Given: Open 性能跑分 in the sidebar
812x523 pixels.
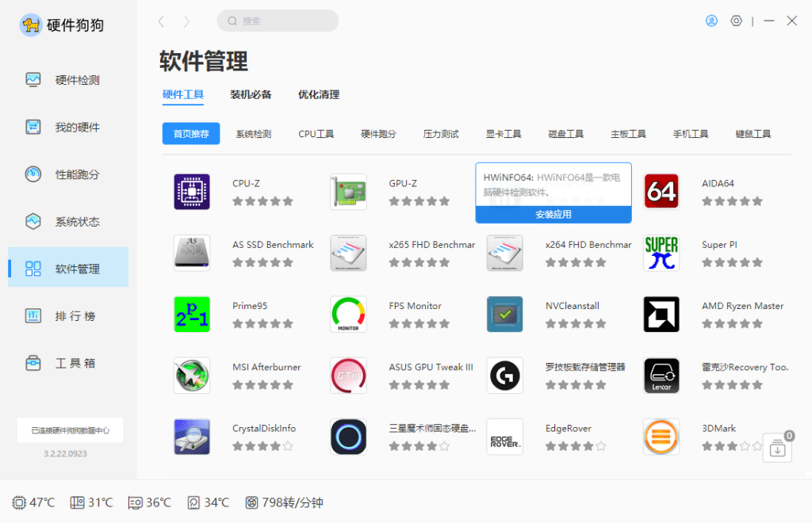Looking at the screenshot, I should [x=68, y=174].
